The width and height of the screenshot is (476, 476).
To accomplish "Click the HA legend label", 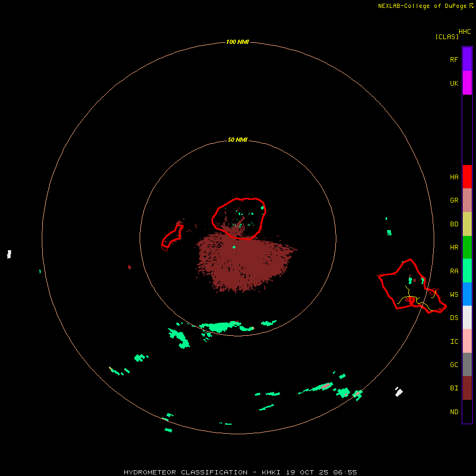I will coord(454,177).
